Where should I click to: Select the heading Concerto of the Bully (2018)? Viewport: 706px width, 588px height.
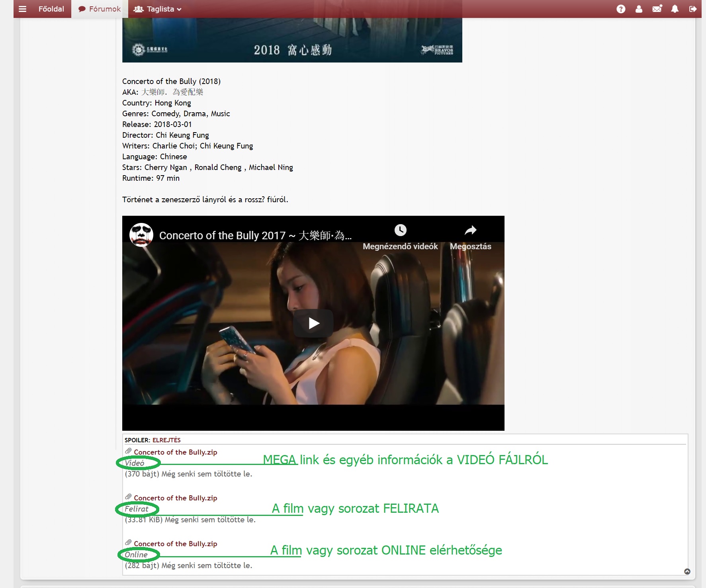[171, 81]
